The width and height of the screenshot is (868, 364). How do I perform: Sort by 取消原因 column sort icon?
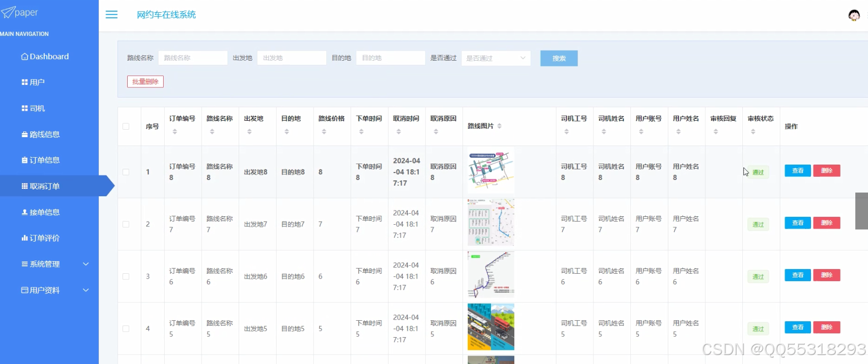point(436,132)
